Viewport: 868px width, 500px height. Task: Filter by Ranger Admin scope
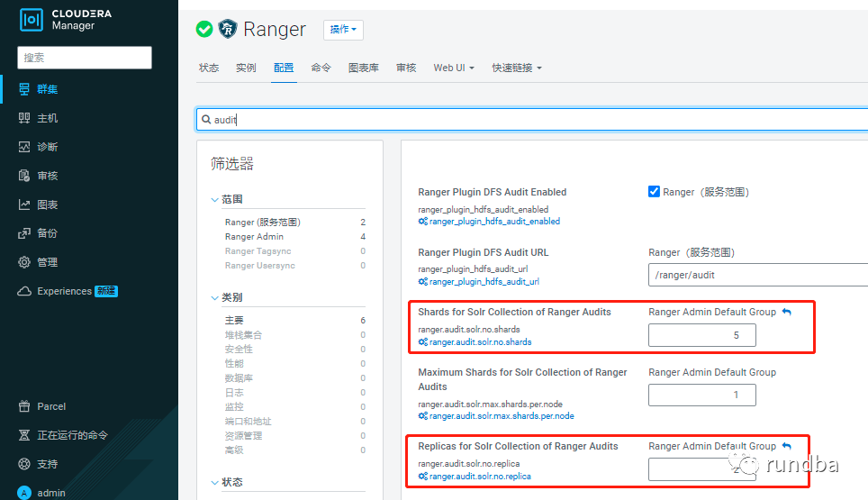[254, 236]
